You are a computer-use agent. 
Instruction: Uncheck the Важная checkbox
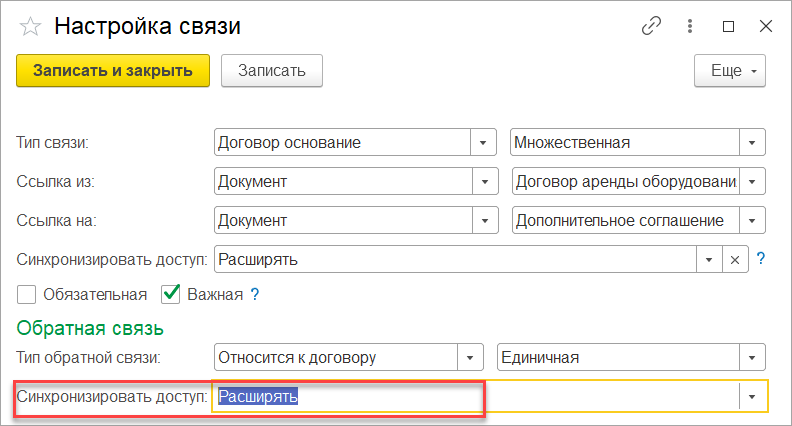click(x=171, y=294)
